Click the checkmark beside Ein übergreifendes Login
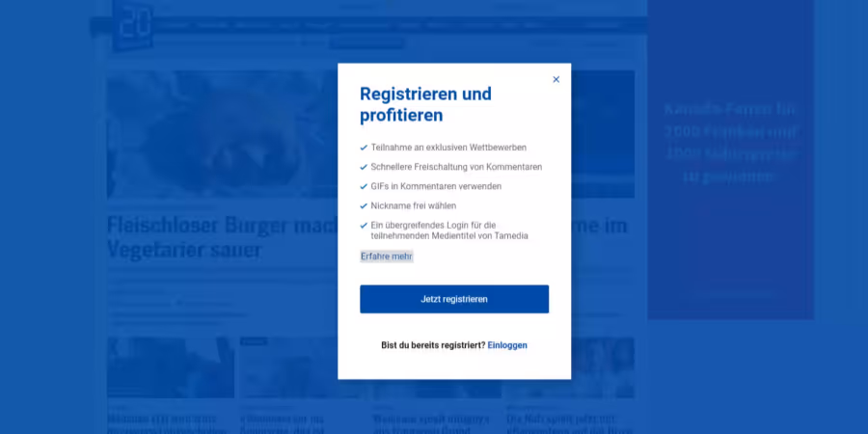Screen dimensions: 868x434 (364, 226)
